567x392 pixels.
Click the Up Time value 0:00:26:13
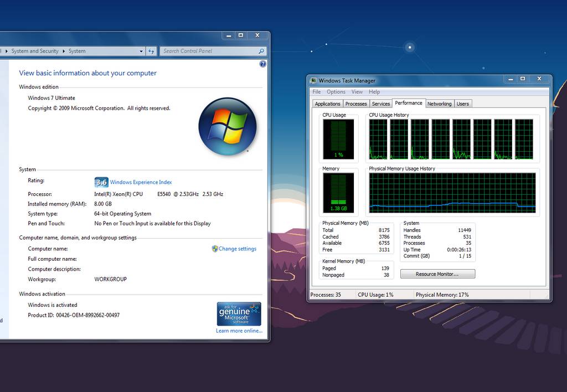coord(459,250)
